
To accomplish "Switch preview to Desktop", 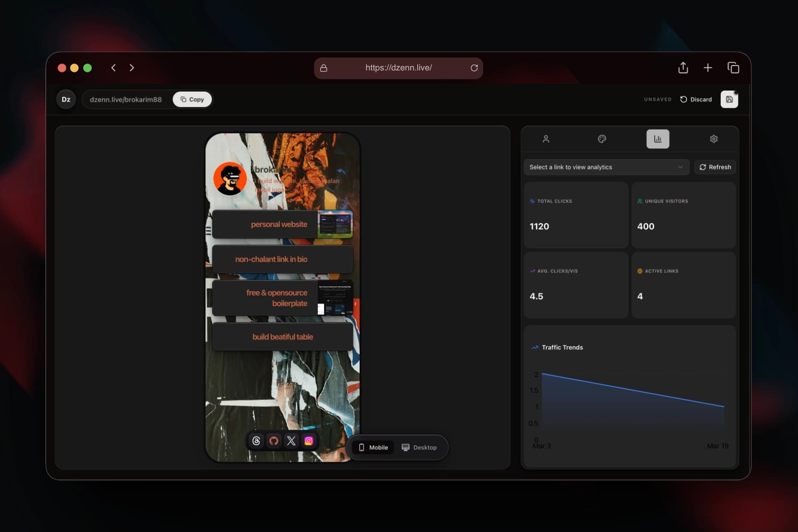I will (419, 447).
